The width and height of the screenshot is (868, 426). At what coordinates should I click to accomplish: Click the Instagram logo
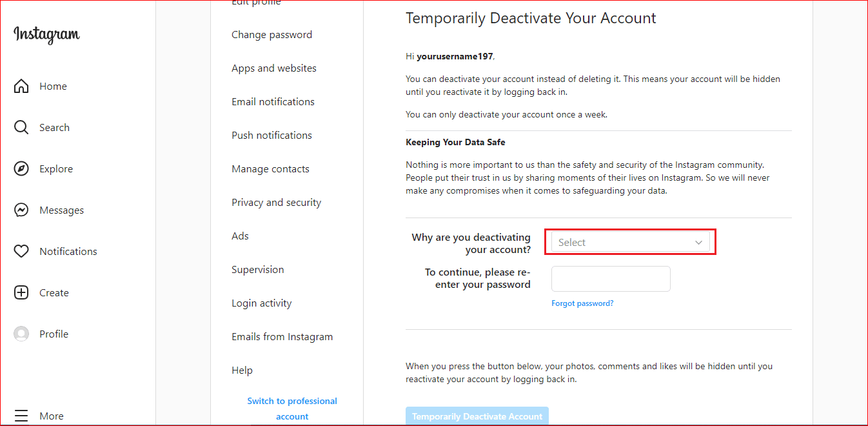[x=46, y=34]
